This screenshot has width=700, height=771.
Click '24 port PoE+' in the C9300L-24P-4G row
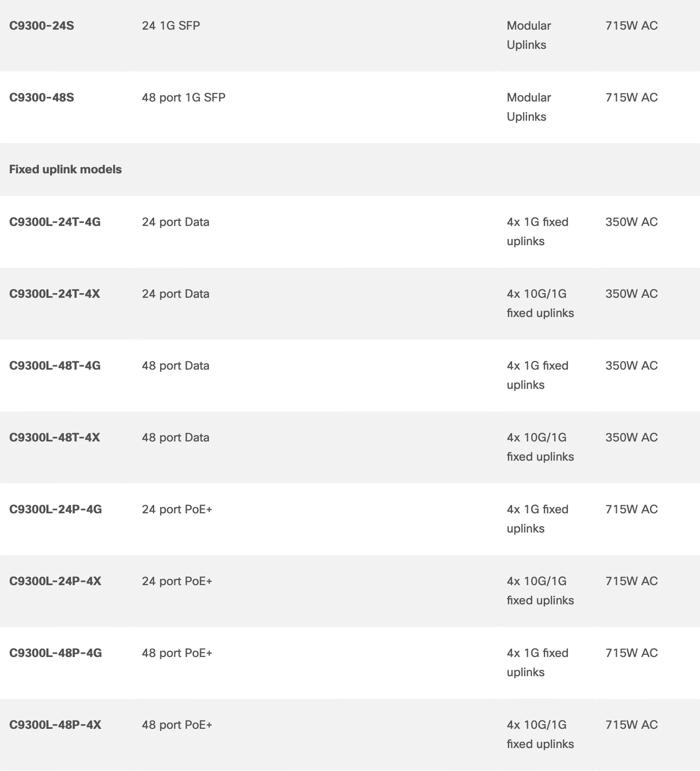[x=177, y=510]
